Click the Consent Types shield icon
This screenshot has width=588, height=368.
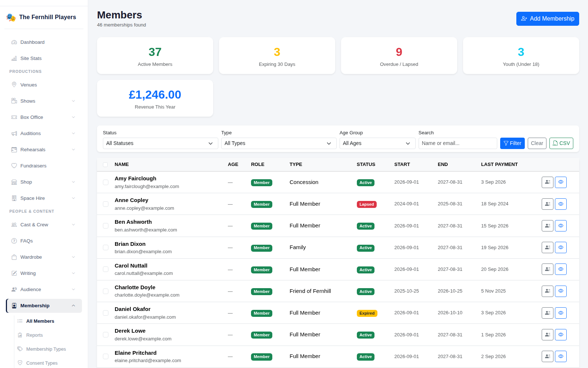[x=20, y=363]
